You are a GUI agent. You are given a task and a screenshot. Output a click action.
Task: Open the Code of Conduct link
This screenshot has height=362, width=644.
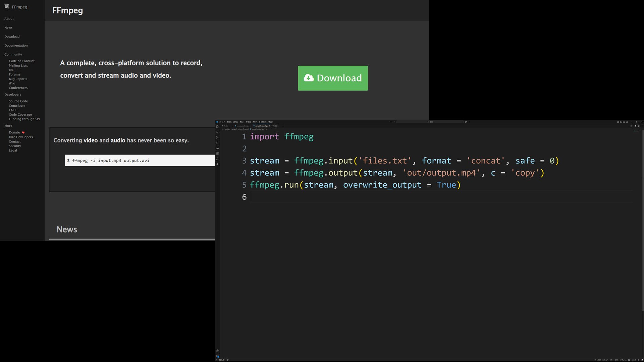click(x=21, y=61)
